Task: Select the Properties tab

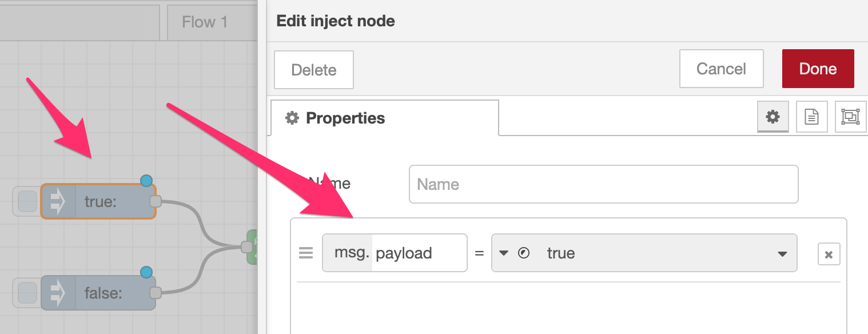Action: [x=345, y=118]
